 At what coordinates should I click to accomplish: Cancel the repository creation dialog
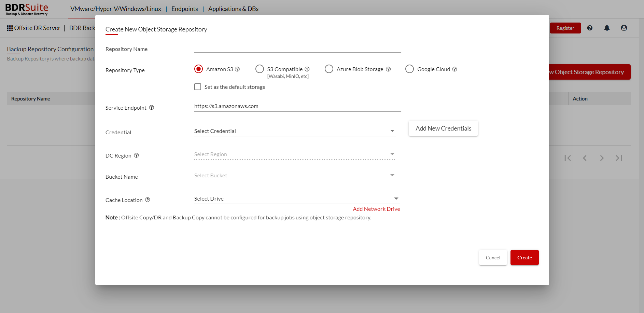coord(493,258)
